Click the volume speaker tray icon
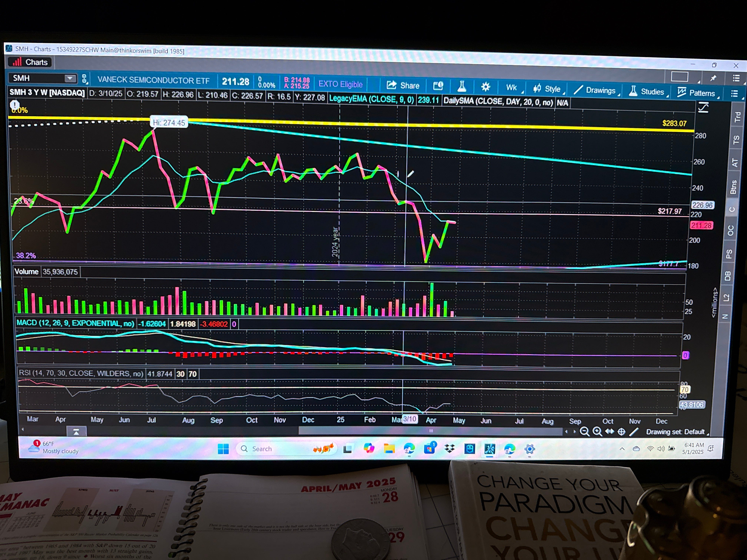The width and height of the screenshot is (747, 560). point(661,449)
